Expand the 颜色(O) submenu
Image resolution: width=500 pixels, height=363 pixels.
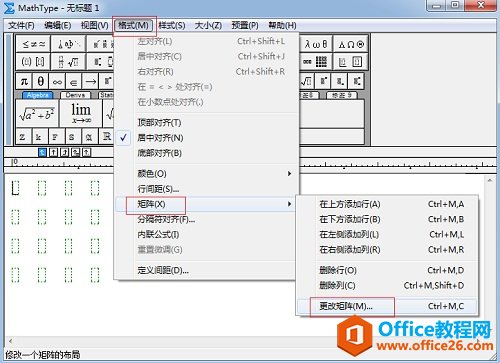click(x=205, y=174)
